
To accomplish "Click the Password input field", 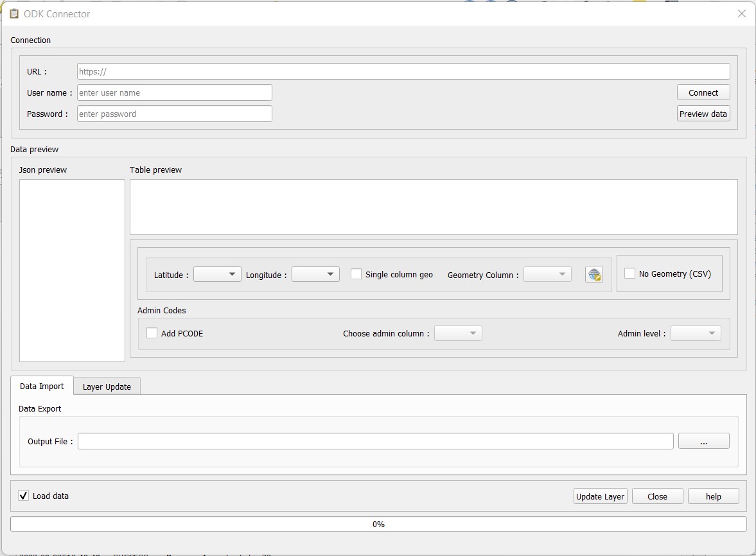I will [x=175, y=114].
